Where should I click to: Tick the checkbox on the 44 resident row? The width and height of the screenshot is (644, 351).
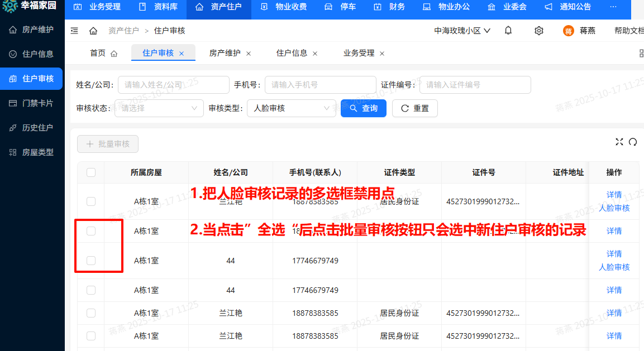coord(90,261)
